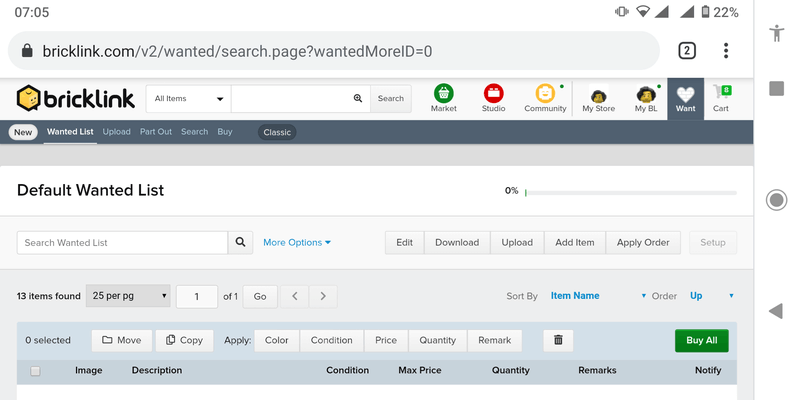Image resolution: width=800 pixels, height=400 pixels.
Task: Apply Price to selected items
Action: click(386, 340)
